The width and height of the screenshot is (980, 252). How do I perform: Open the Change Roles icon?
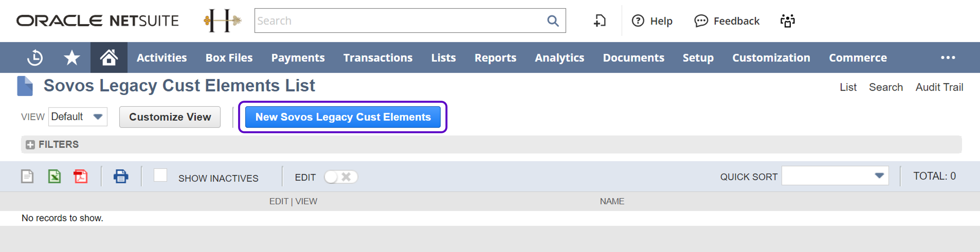point(788,21)
